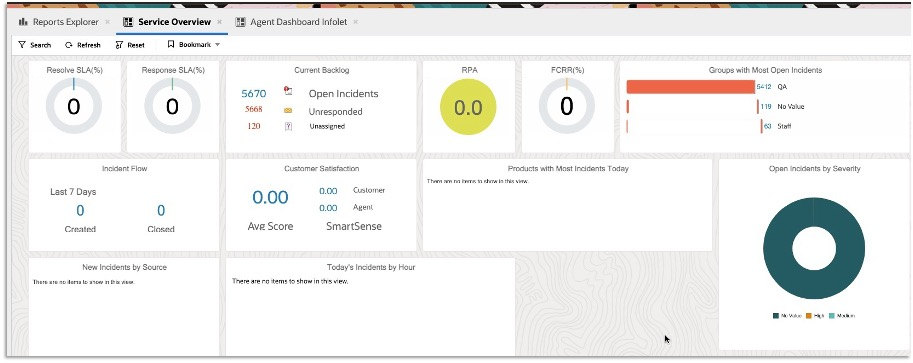Open the 5668 unresponded count
Viewport: 913px width, 363px height.
pos(254,110)
